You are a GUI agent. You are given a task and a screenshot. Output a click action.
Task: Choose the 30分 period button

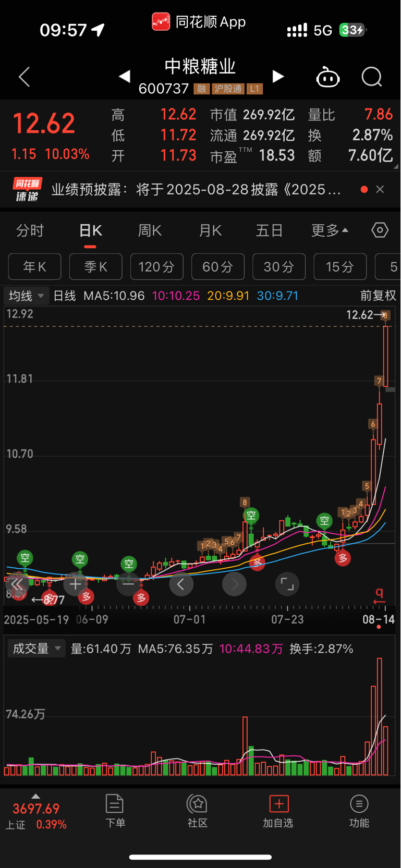pos(279,267)
